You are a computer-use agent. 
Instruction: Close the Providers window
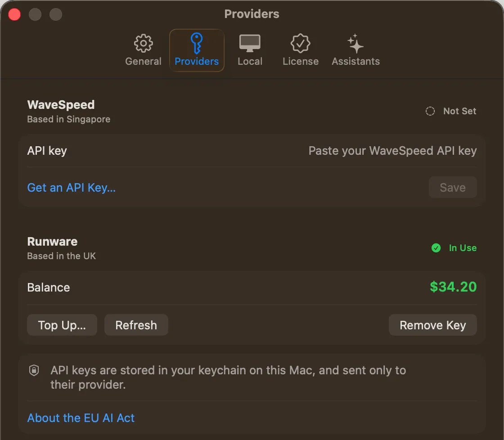pos(14,14)
